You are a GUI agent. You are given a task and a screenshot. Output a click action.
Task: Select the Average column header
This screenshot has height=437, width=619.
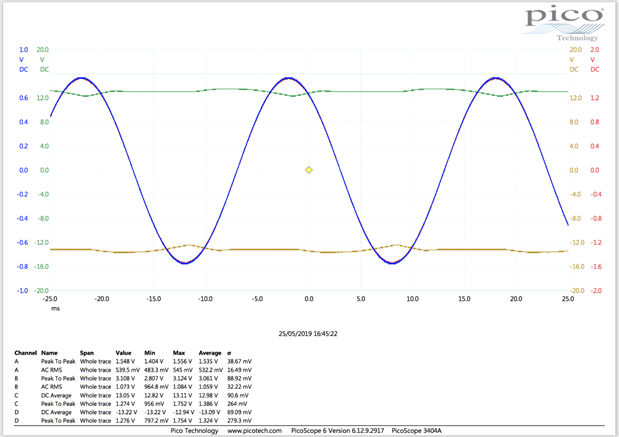[x=211, y=353]
